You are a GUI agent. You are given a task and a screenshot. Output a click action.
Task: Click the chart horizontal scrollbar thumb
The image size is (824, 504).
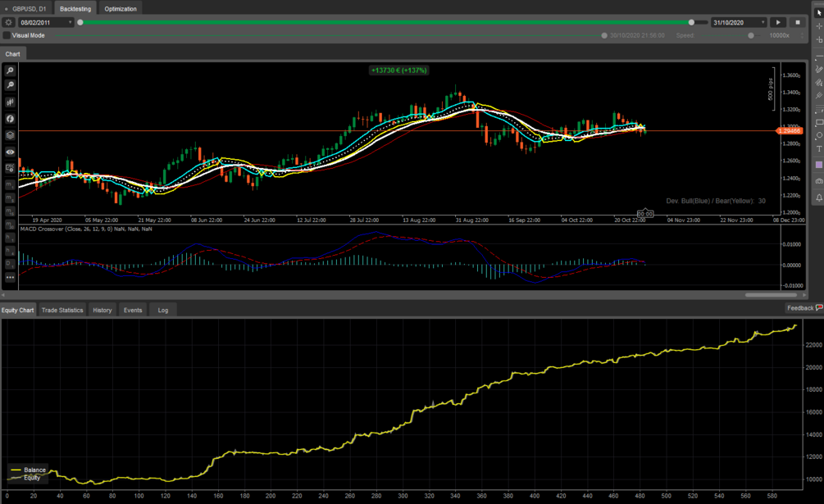tap(771, 295)
